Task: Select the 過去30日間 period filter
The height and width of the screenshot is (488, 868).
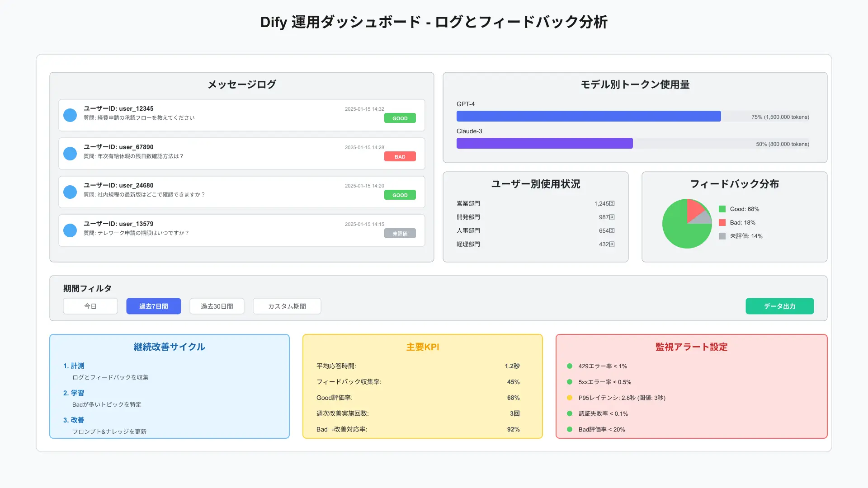Action: tap(217, 306)
